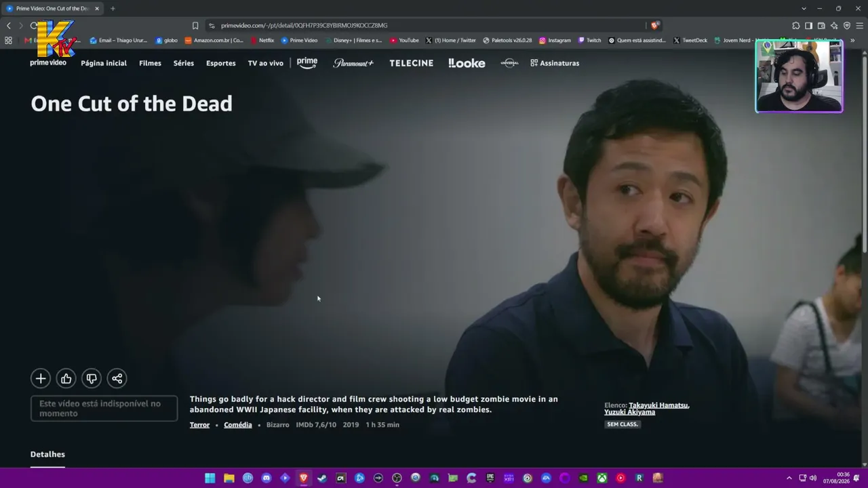Add One Cut of the Dead to watchlist
Screen dimensions: 868x488
(x=41, y=378)
